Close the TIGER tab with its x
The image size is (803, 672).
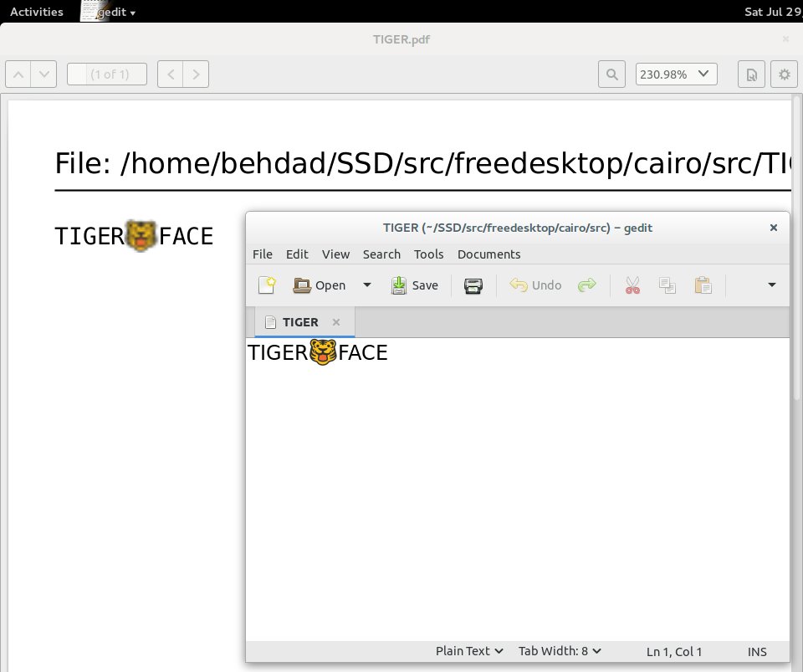(x=336, y=322)
